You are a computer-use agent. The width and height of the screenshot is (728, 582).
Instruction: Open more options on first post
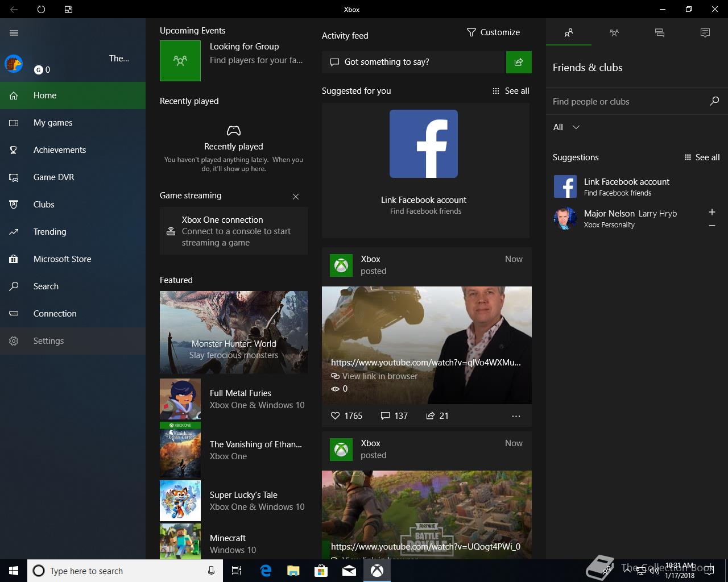(516, 416)
